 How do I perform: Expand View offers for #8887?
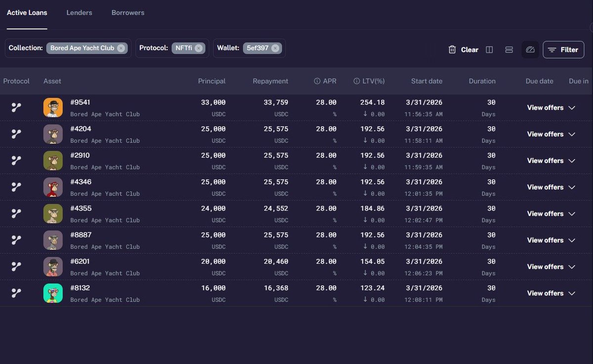click(x=551, y=240)
